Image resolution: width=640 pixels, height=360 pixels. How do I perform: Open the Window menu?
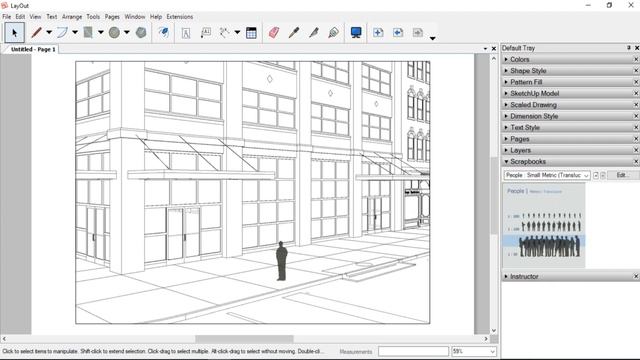[x=135, y=17]
